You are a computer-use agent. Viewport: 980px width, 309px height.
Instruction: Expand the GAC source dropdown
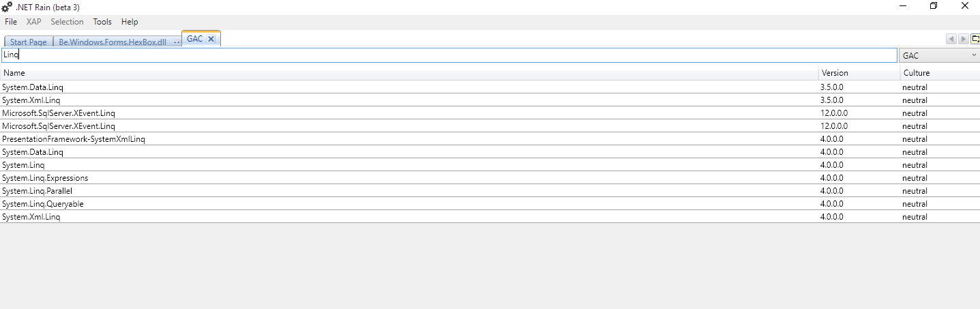[x=940, y=55]
